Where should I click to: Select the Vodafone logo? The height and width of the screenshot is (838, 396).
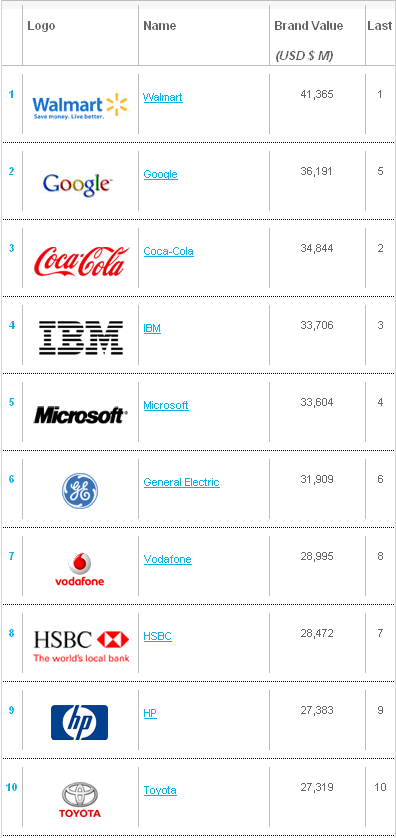pyautogui.click(x=80, y=569)
